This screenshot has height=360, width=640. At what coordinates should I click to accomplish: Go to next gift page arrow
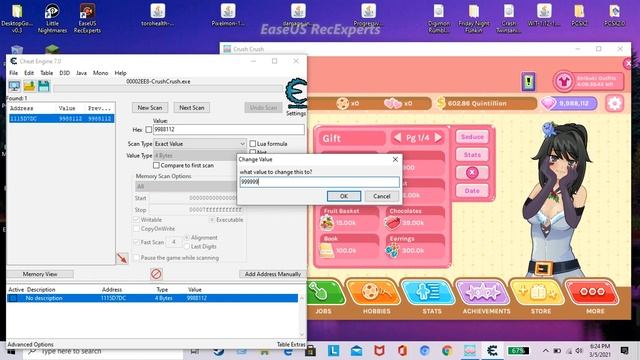pos(438,138)
